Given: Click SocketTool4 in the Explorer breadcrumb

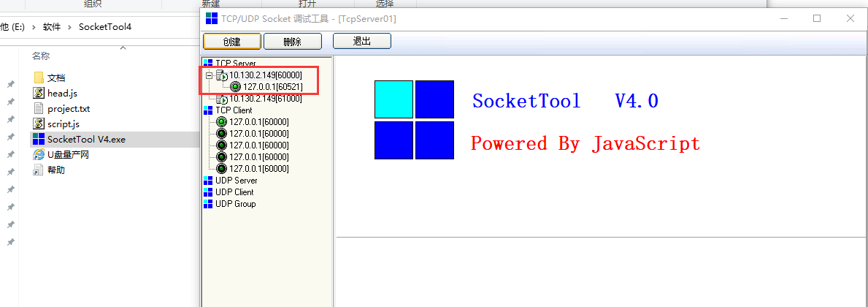Looking at the screenshot, I should [x=105, y=26].
